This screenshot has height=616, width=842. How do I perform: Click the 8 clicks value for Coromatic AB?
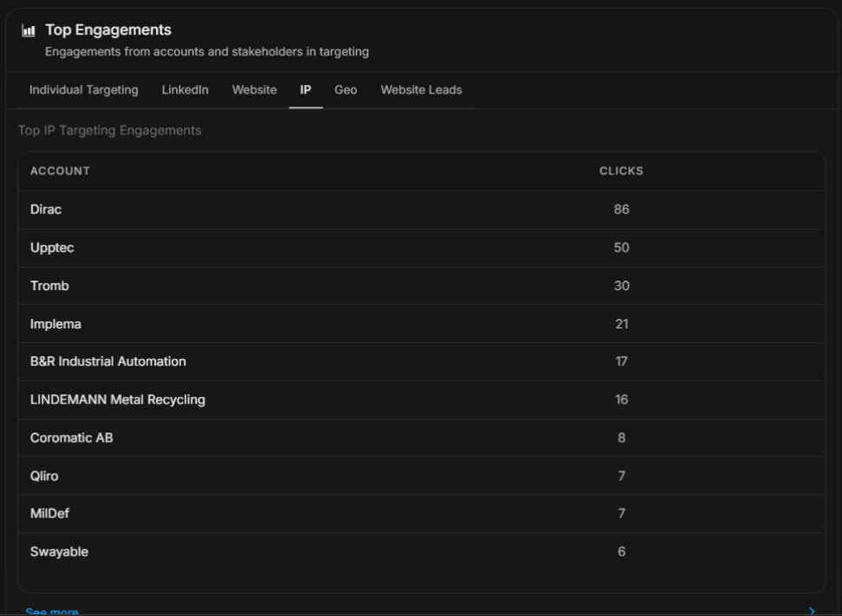(621, 438)
